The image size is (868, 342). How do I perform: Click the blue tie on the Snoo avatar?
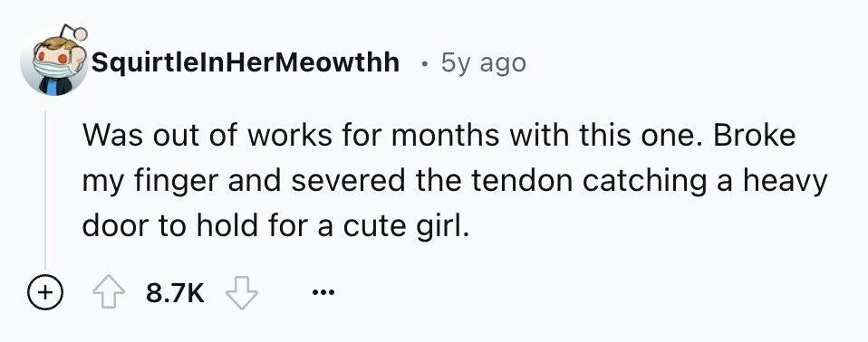(51, 87)
